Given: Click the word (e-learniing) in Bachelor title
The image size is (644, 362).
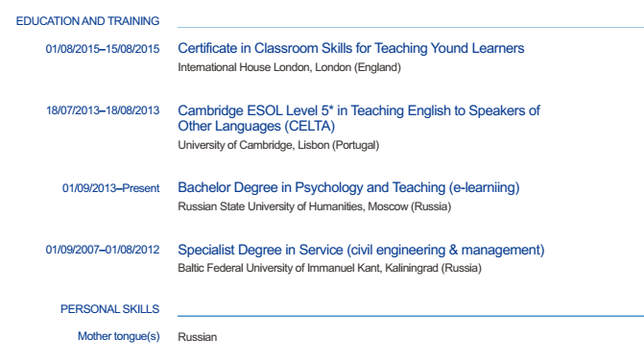Looking at the screenshot, I should click(484, 187).
